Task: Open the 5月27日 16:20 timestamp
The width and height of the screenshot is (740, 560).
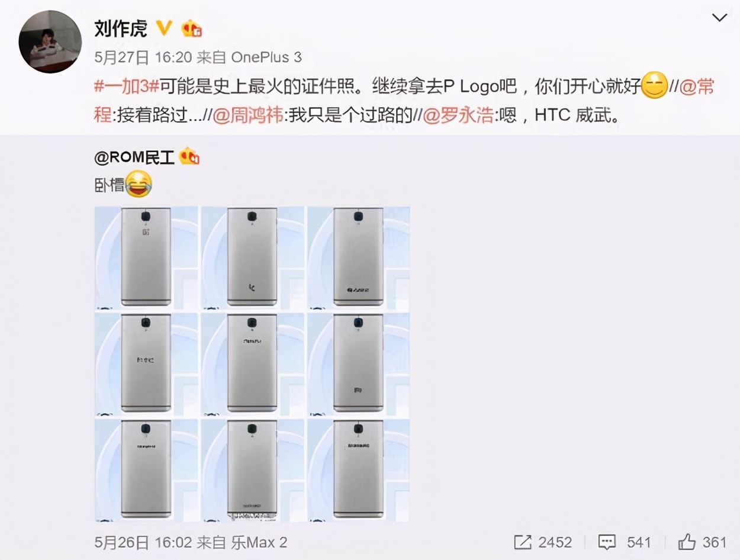Action: coord(143,57)
